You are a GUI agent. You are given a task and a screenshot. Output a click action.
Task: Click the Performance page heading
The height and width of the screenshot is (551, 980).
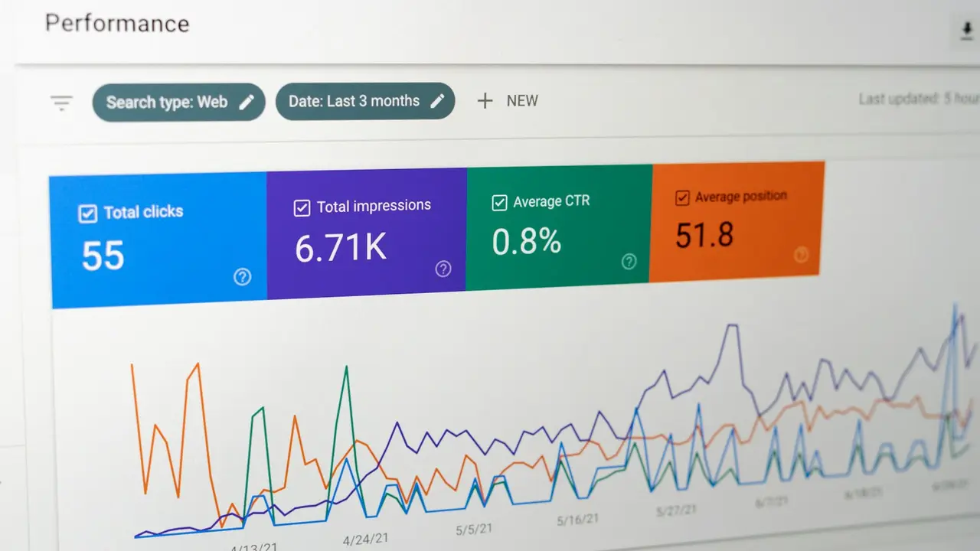coord(117,23)
